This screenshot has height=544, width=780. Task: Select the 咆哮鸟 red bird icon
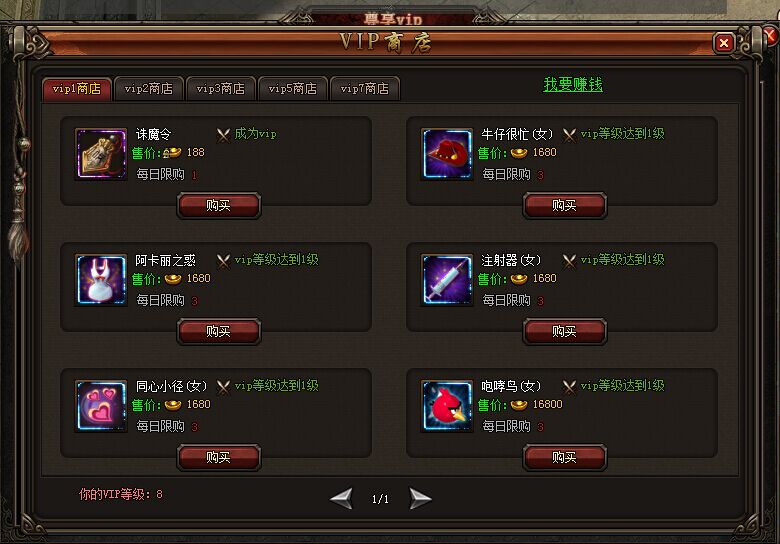pyautogui.click(x=447, y=406)
